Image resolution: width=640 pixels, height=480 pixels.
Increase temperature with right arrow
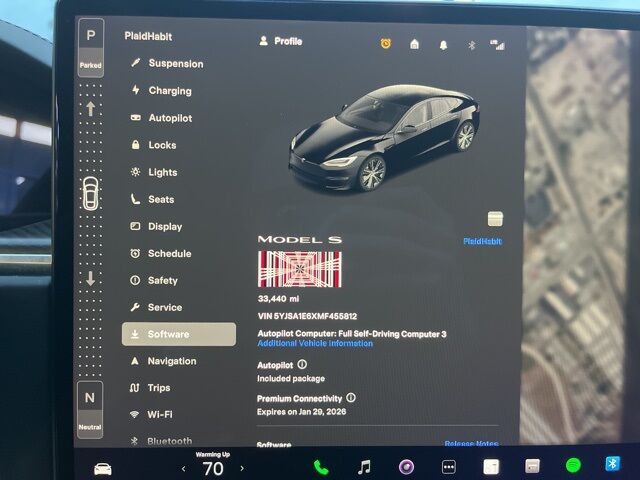pos(243,468)
